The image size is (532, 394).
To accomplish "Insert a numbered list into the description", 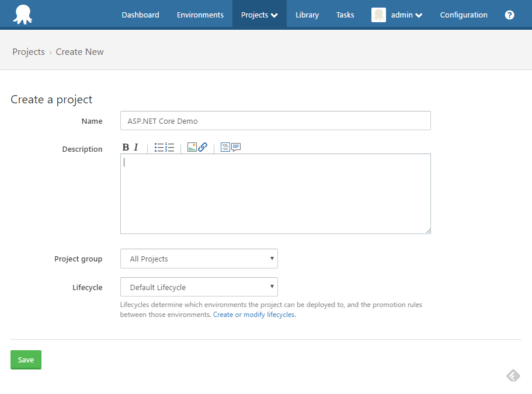I will click(x=171, y=147).
